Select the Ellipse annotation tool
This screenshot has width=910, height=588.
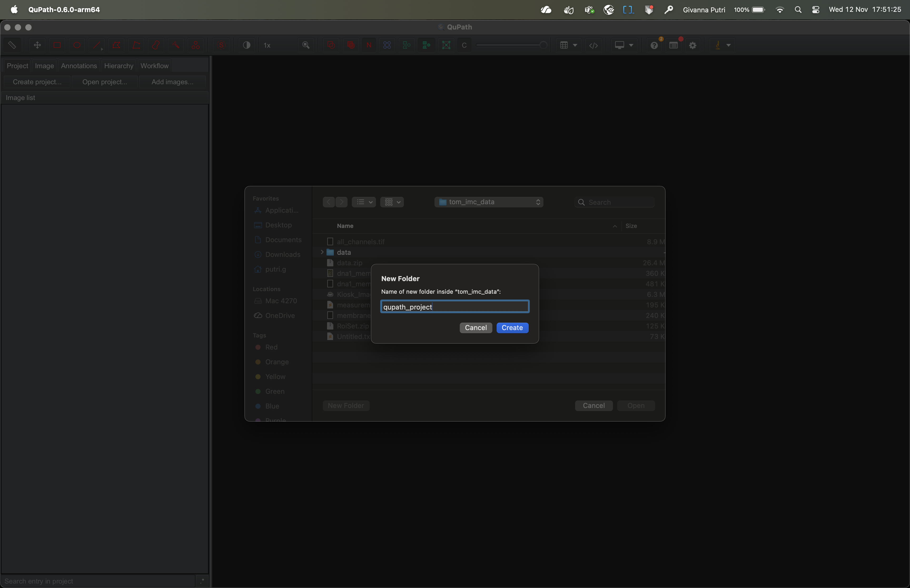pyautogui.click(x=77, y=45)
